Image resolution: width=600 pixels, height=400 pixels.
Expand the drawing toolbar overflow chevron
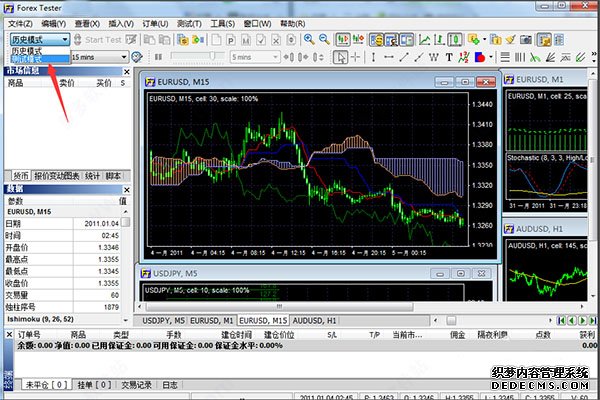pyautogui.click(x=594, y=57)
